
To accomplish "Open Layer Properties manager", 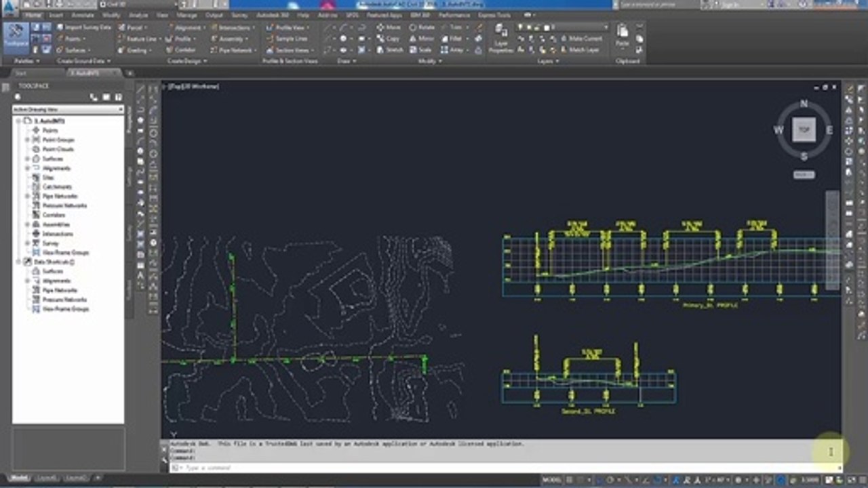I will tap(500, 39).
